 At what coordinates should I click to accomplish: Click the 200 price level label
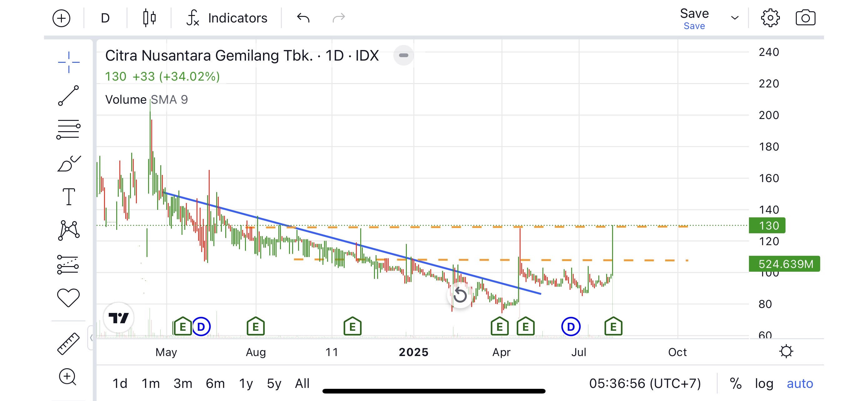tap(769, 115)
